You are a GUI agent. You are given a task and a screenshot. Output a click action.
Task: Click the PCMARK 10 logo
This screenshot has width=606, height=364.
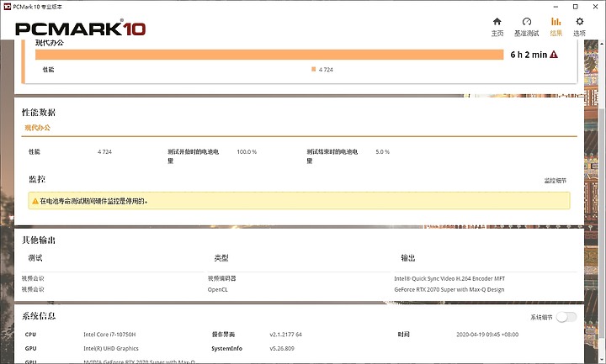tap(81, 29)
